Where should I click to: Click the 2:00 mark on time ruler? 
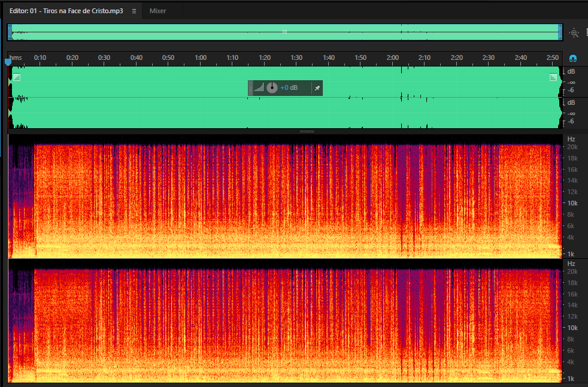pos(393,58)
